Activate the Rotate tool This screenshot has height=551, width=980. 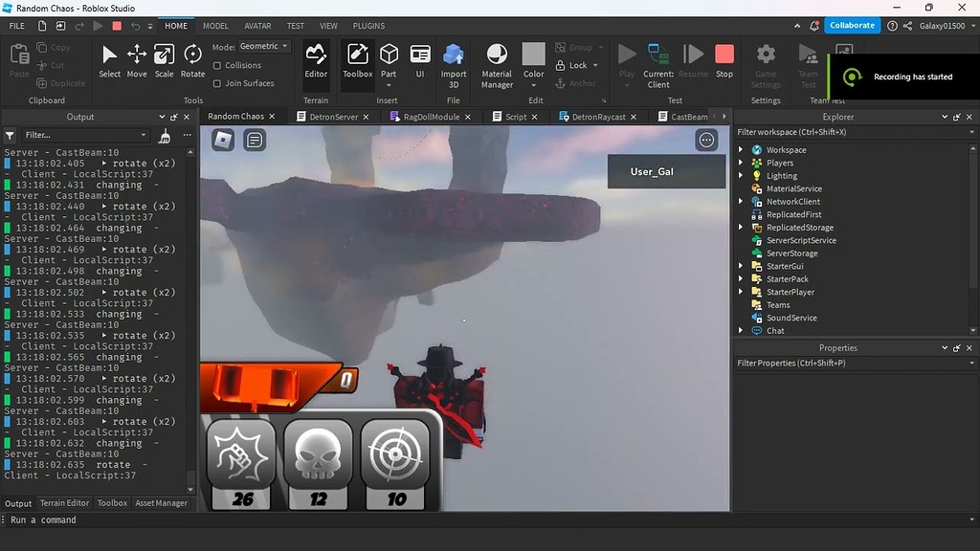191,60
